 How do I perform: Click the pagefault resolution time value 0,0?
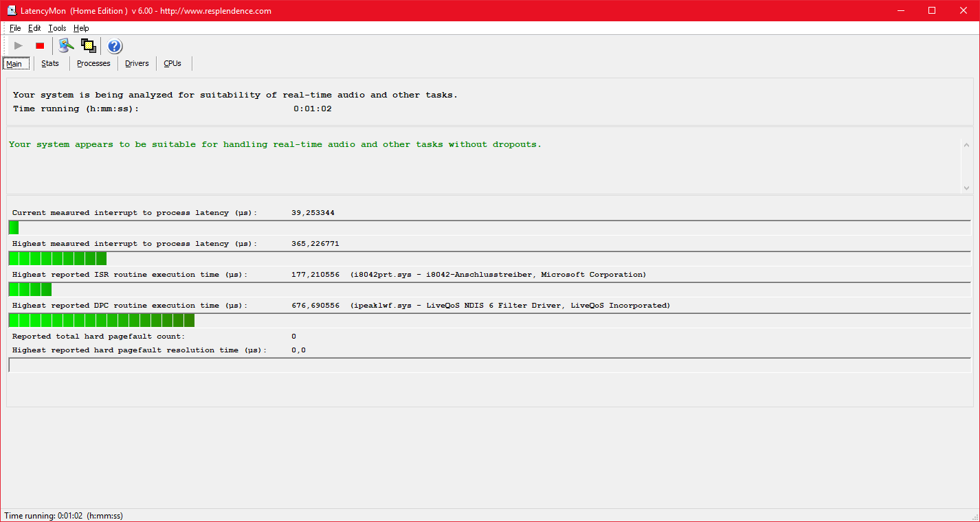[x=298, y=350]
